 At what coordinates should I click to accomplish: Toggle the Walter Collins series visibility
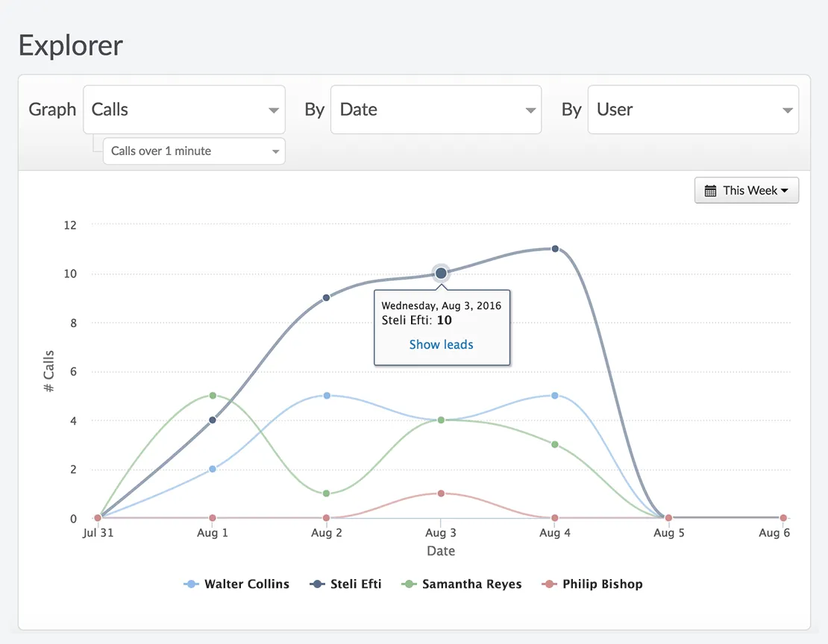(236, 584)
